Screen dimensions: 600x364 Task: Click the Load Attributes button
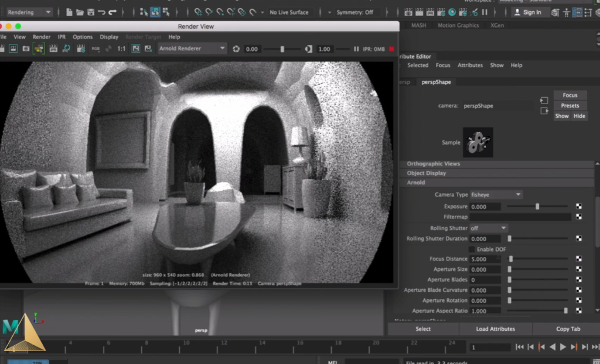(x=495, y=329)
